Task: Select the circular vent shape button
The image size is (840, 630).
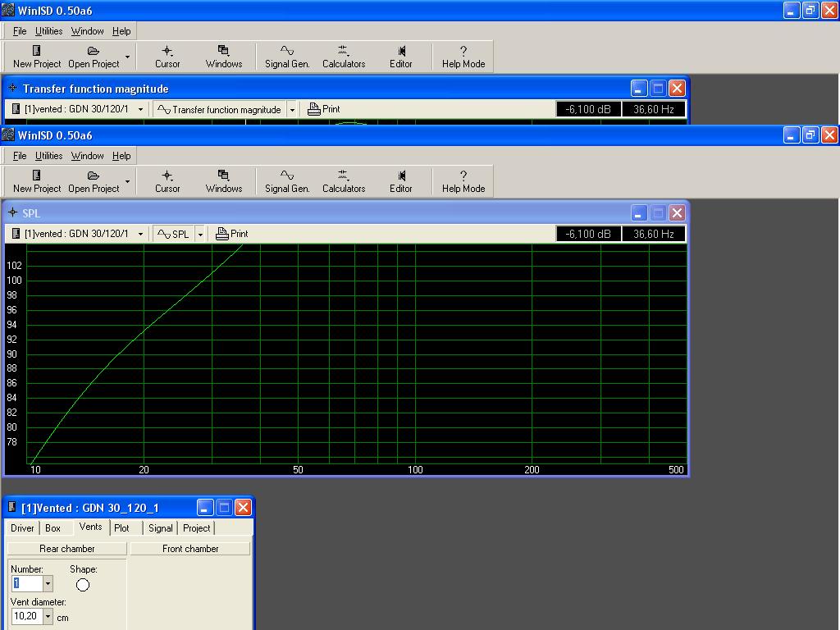Action: pos(83,585)
